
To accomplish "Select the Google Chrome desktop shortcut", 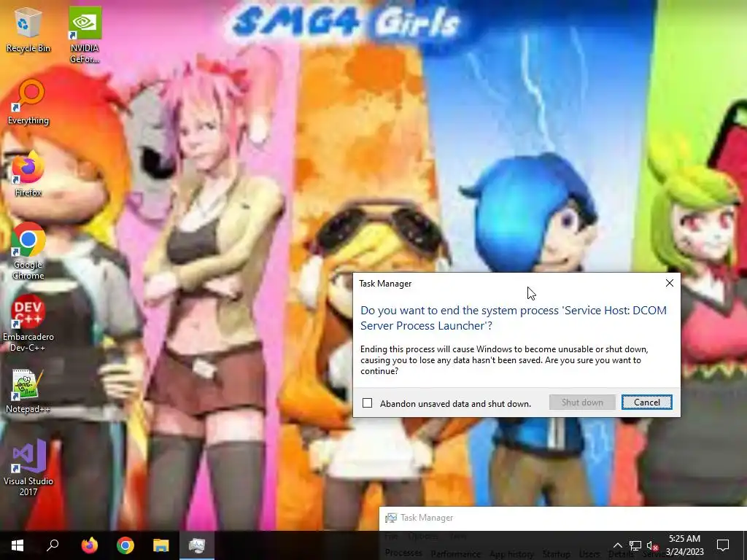I will tap(28, 252).
